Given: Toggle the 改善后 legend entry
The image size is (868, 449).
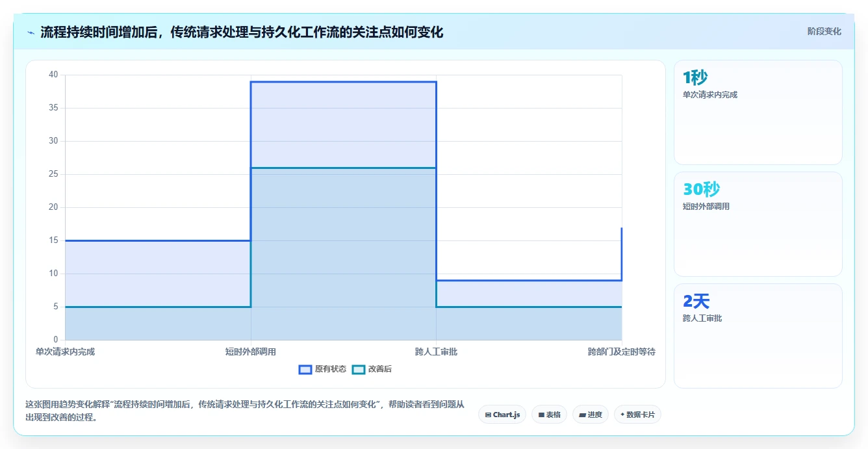Looking at the screenshot, I should (x=372, y=369).
